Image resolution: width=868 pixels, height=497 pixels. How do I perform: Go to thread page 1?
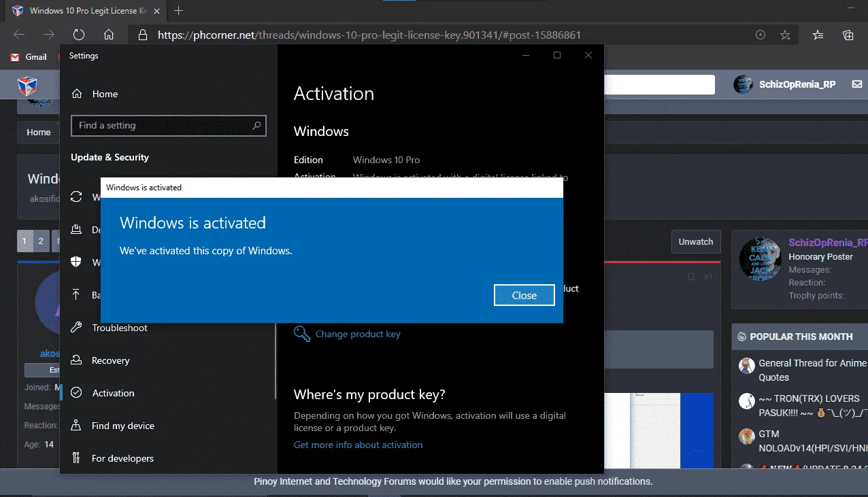[24, 241]
